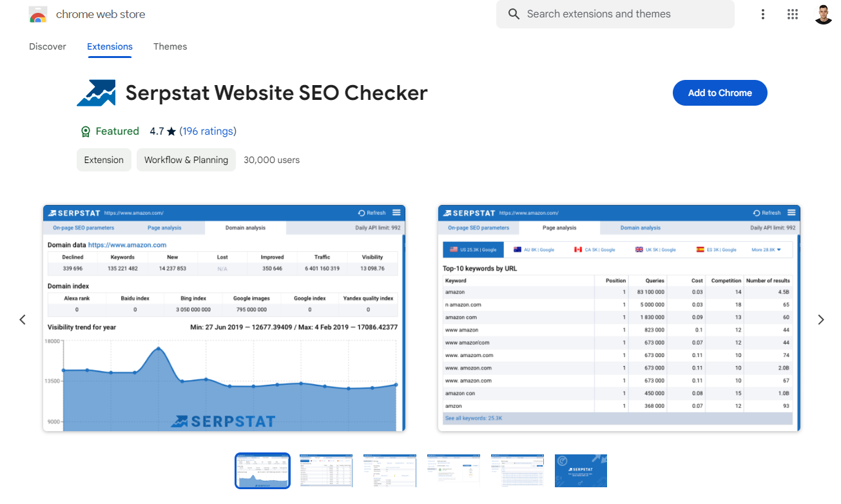Click the search magnifier icon
This screenshot has height=504, width=841.
pos(514,14)
